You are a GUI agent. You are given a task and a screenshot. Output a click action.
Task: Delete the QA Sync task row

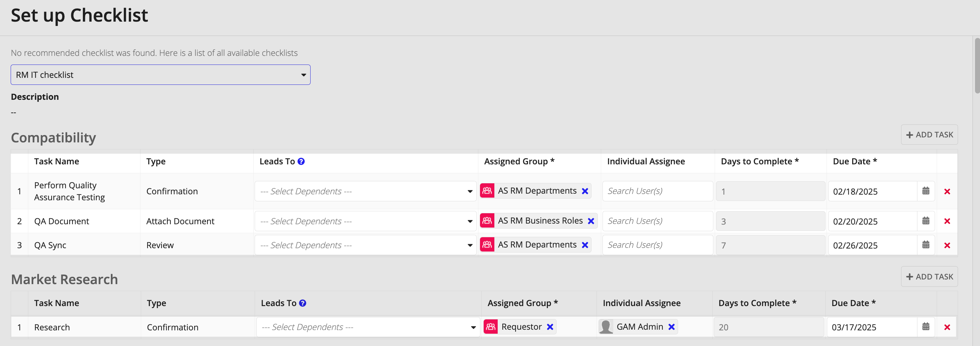[947, 246]
